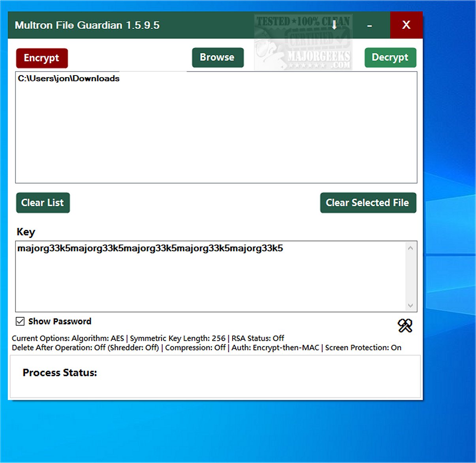Open the file picker with Browse

point(218,57)
